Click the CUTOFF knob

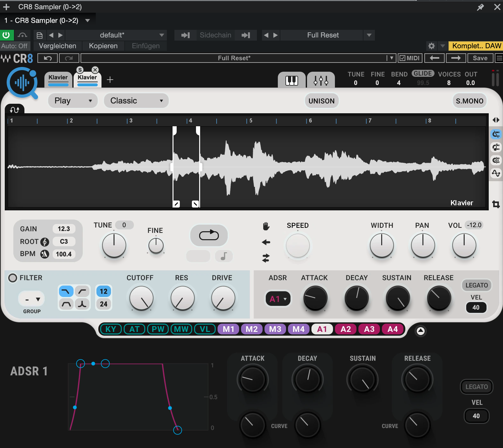coord(141,298)
